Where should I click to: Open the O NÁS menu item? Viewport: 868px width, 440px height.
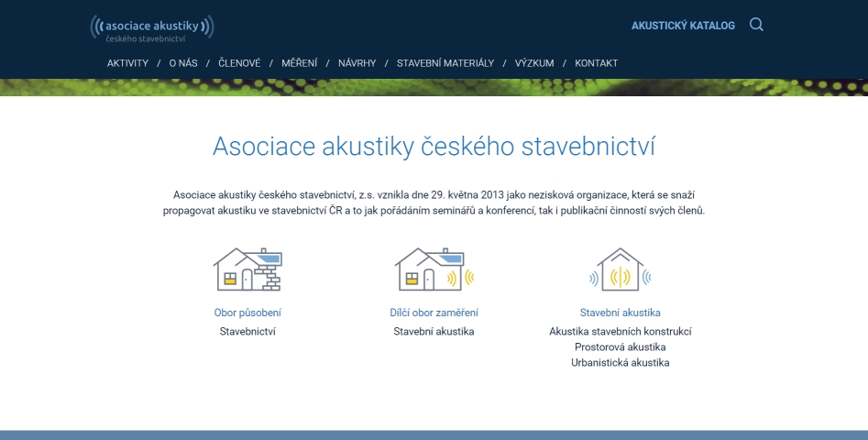click(x=183, y=63)
